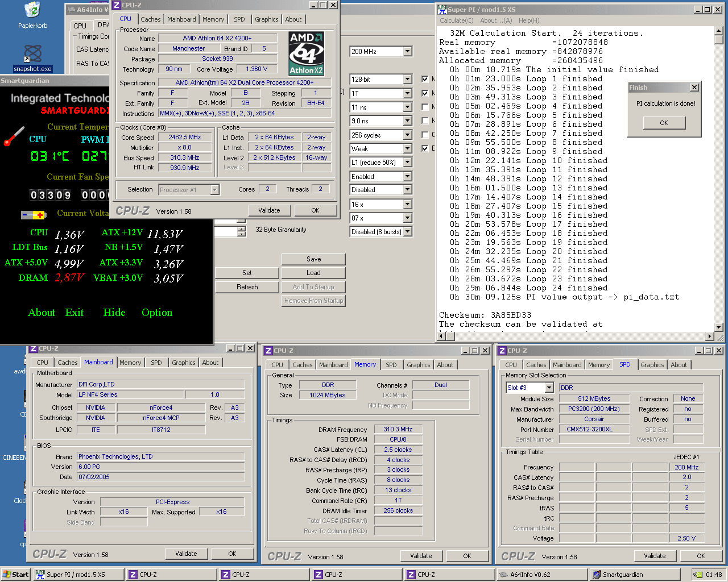This screenshot has height=582, width=728.
Task: Click the thermometer icon in Smartguardian
Action: [14, 136]
